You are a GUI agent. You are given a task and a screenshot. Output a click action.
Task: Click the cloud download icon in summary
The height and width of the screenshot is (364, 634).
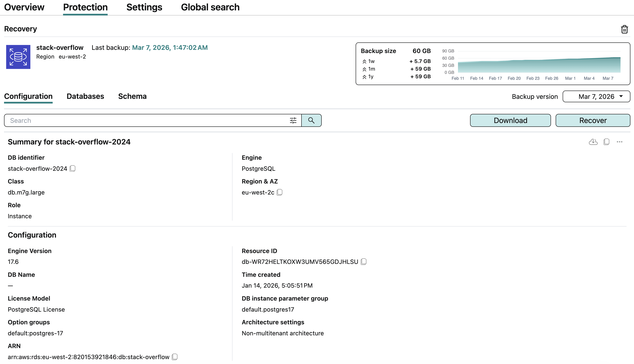pos(593,142)
